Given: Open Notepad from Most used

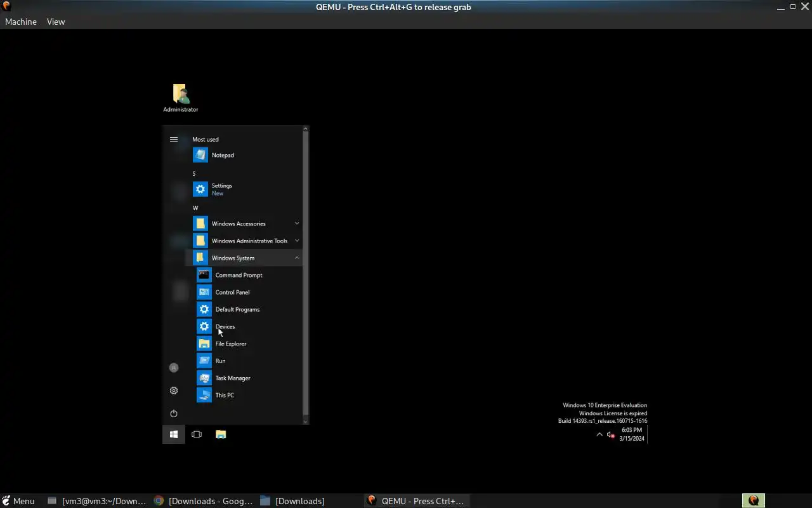Looking at the screenshot, I should coord(246,155).
